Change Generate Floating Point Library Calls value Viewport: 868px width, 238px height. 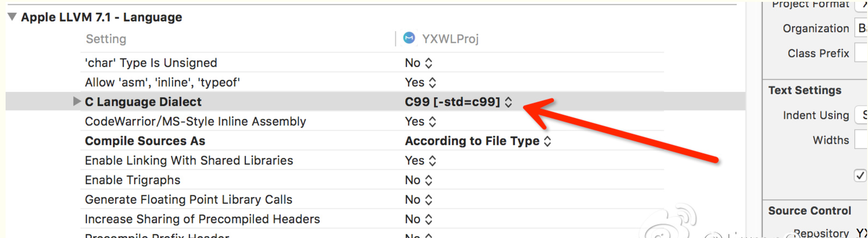419,199
